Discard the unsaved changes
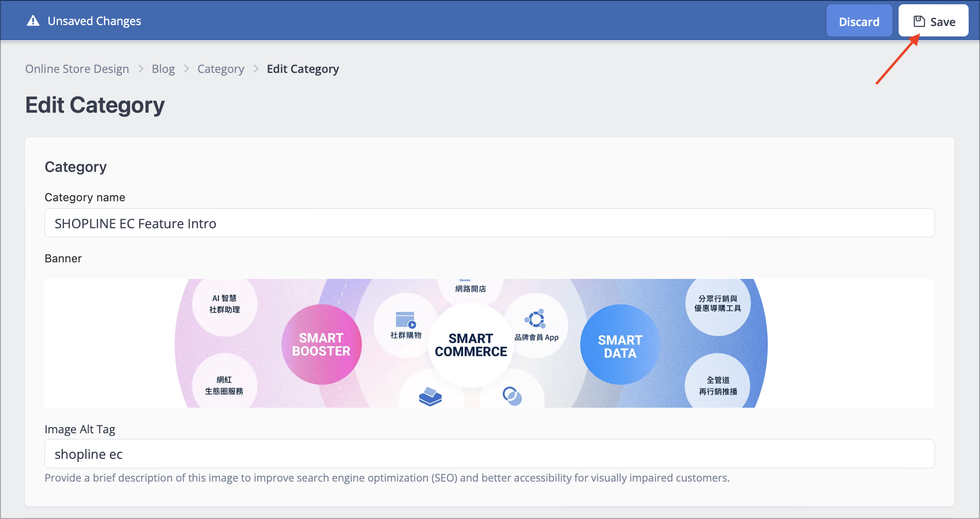Screen dimensions: 980x519 pyautogui.click(x=859, y=21)
